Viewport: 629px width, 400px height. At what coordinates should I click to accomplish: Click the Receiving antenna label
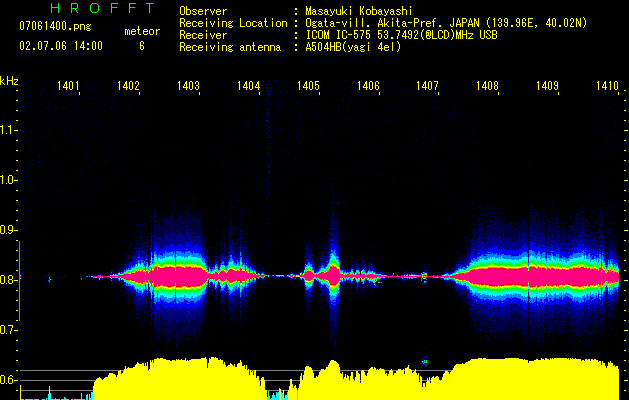tap(230, 47)
